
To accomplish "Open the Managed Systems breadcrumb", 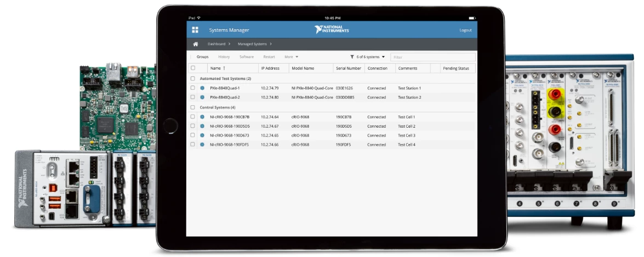I will 252,44.
